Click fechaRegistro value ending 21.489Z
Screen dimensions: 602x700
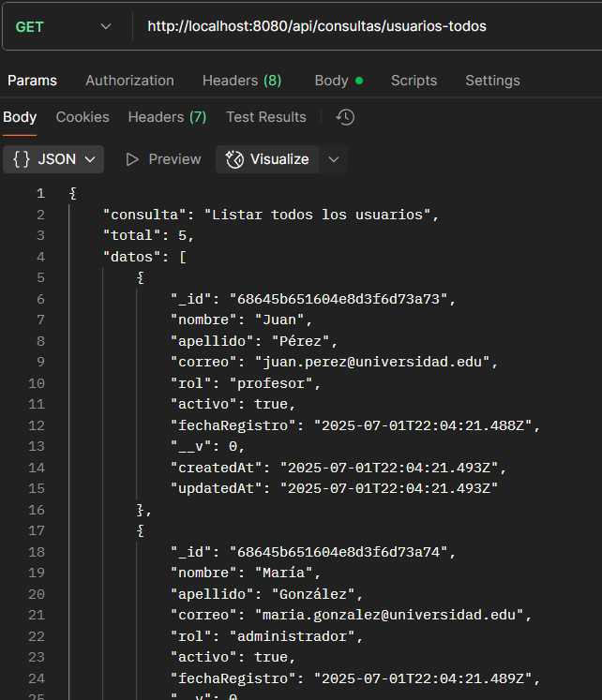point(423,678)
